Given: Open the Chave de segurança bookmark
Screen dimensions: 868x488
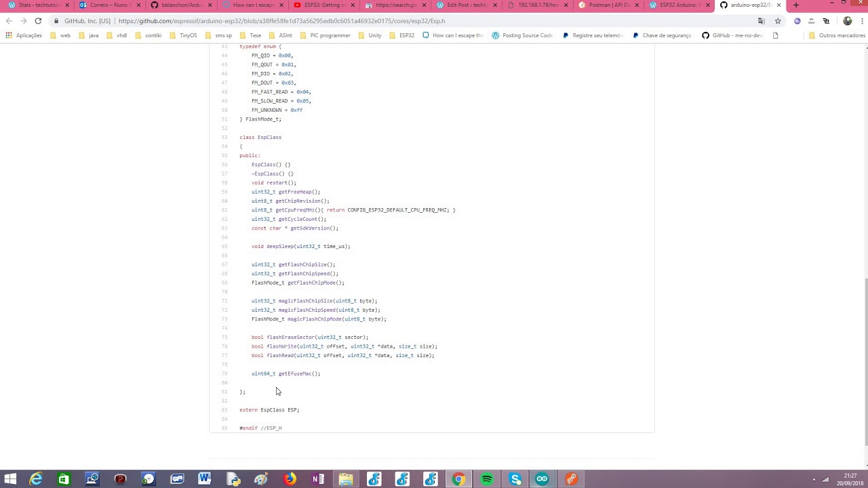Looking at the screenshot, I should click(663, 35).
